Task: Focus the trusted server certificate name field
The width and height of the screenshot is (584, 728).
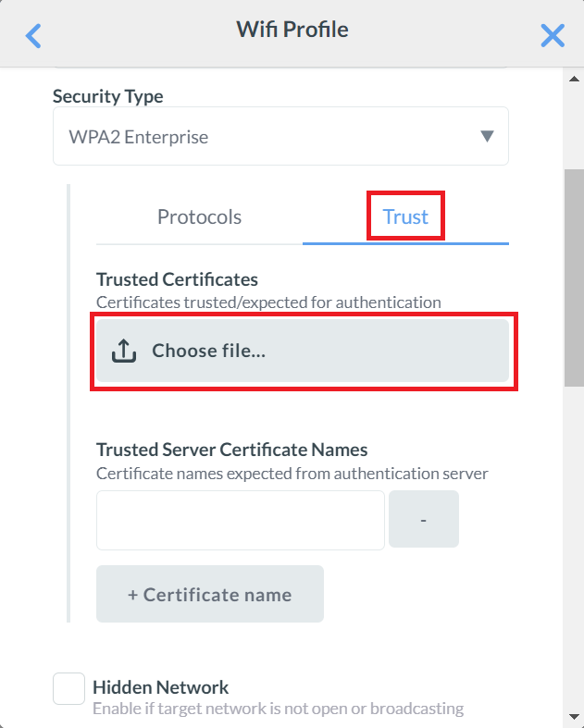Action: coord(241,520)
